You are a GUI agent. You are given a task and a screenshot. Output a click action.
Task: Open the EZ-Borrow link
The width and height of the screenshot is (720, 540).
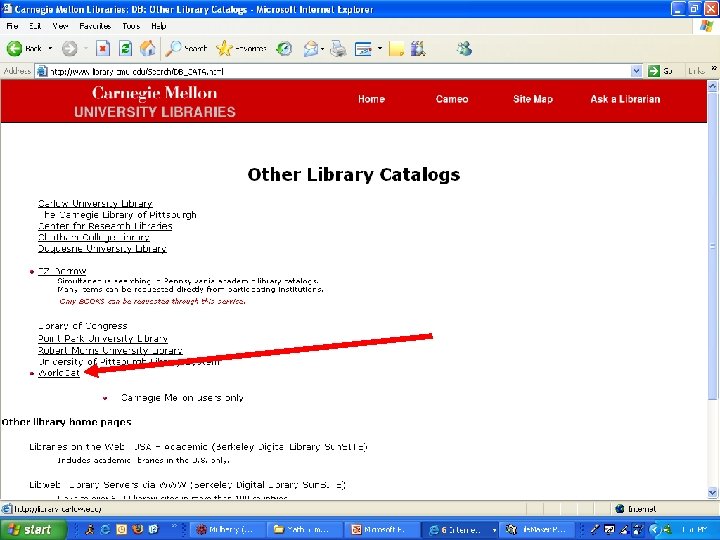[x=62, y=271]
